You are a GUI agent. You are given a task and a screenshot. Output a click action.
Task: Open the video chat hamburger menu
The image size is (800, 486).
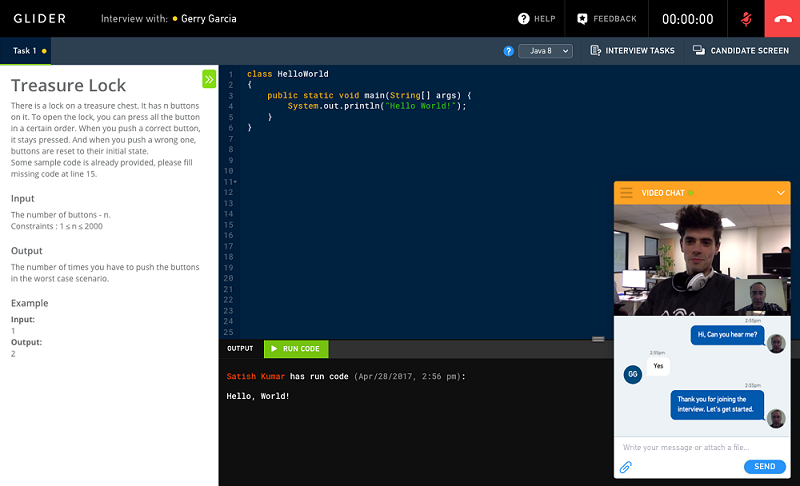(626, 192)
